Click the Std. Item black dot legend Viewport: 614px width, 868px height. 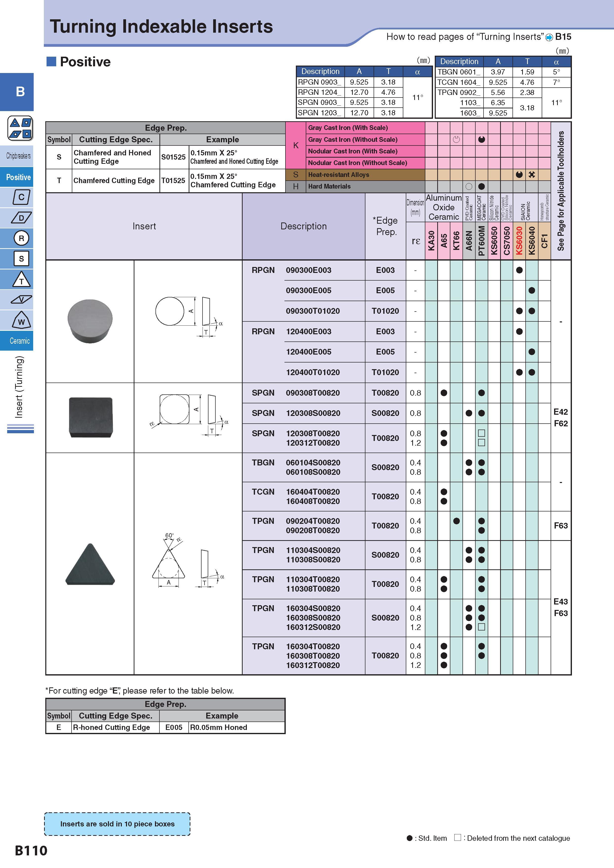409,838
